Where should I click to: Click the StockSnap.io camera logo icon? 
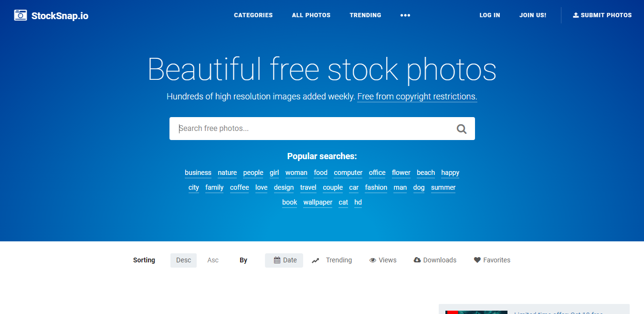pyautogui.click(x=21, y=15)
